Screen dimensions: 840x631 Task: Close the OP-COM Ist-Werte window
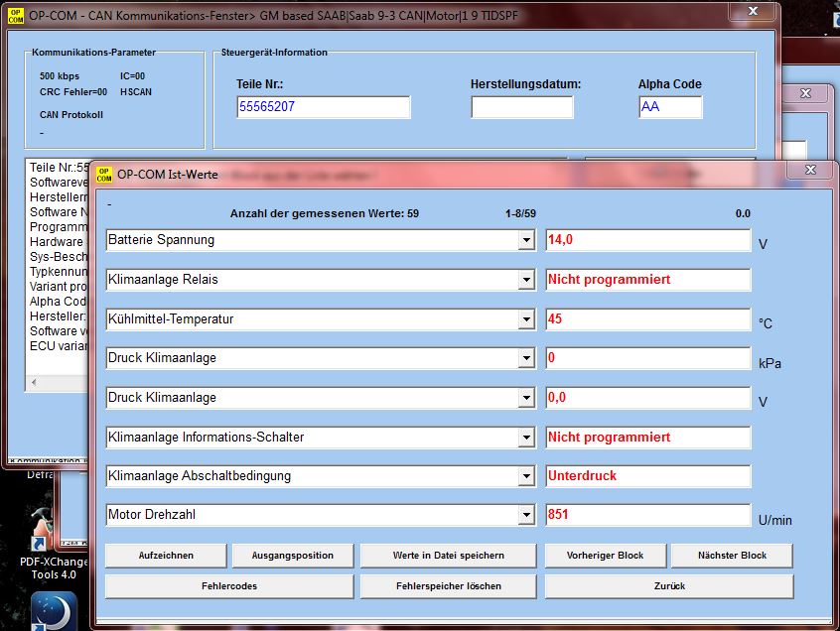[810, 170]
